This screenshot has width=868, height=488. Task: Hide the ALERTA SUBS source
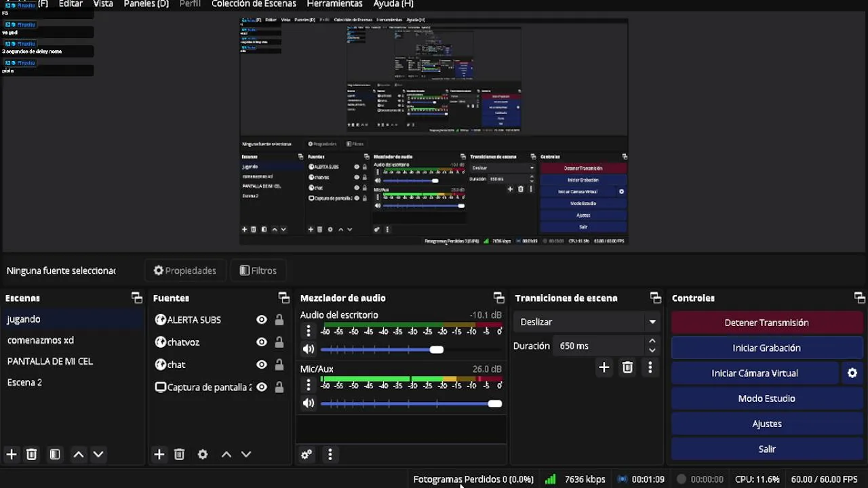pyautogui.click(x=262, y=320)
